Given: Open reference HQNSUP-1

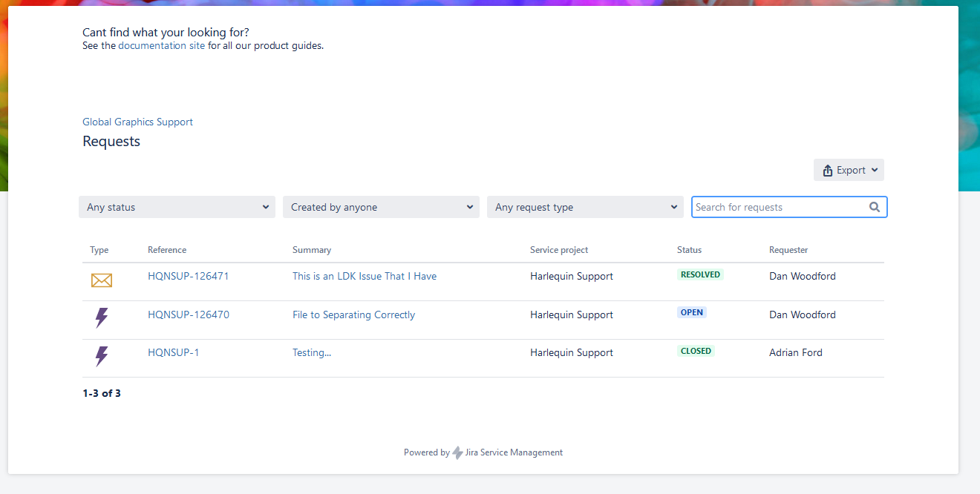Looking at the screenshot, I should point(174,353).
